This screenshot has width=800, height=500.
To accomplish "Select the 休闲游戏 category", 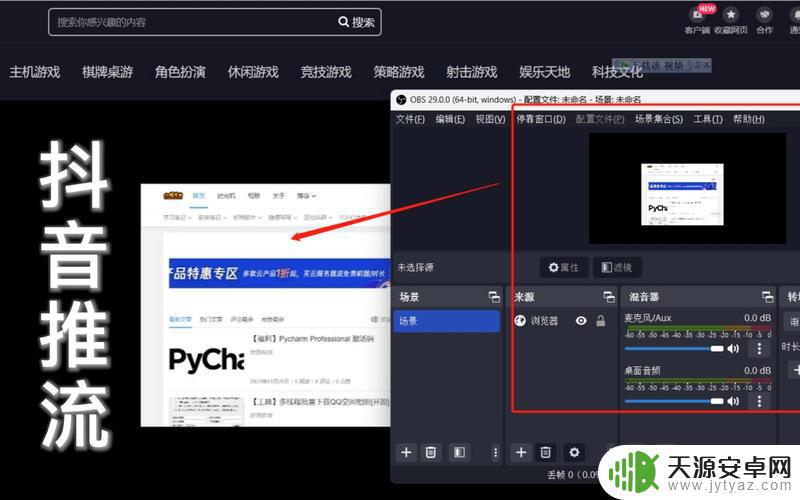I will (x=254, y=72).
